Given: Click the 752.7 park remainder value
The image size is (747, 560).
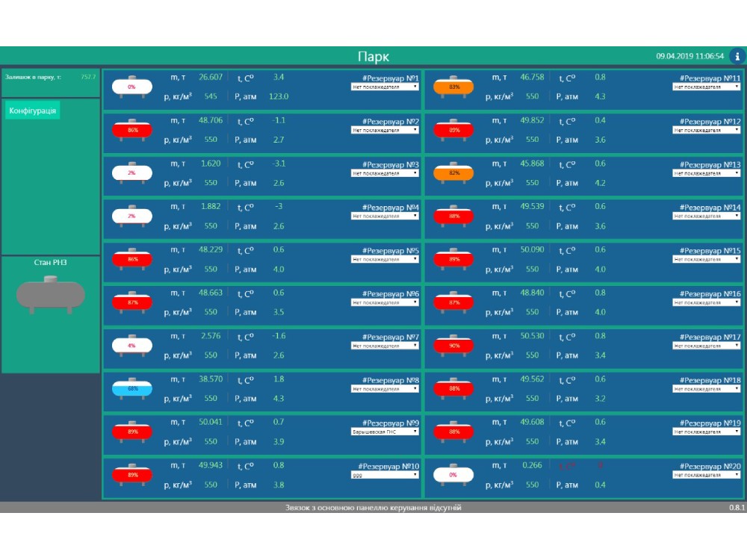Looking at the screenshot, I should click(x=88, y=77).
